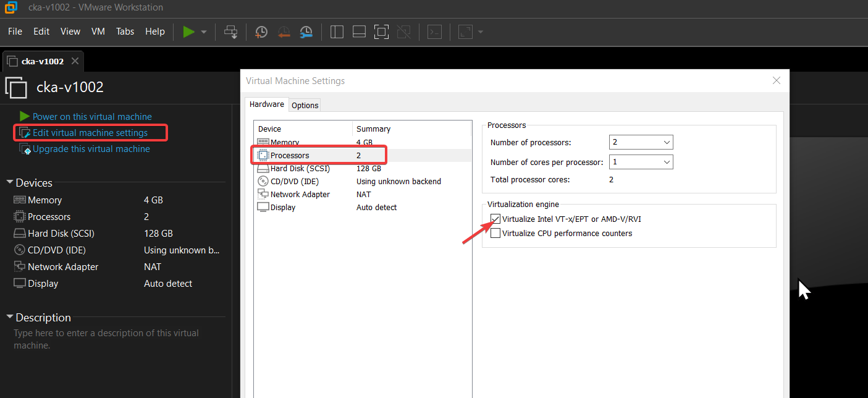The height and width of the screenshot is (398, 868).
Task: Collapse the Description section
Action: click(10, 317)
